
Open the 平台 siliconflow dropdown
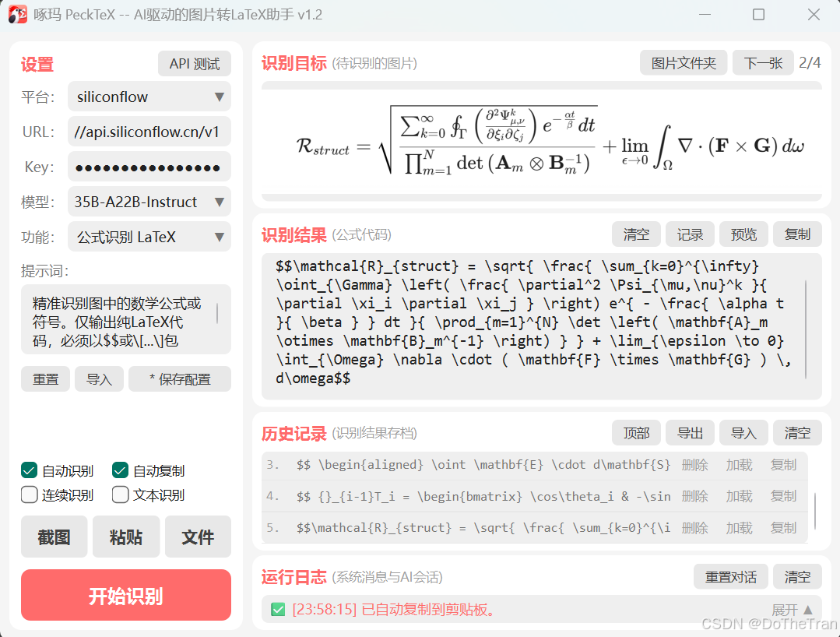tap(149, 97)
